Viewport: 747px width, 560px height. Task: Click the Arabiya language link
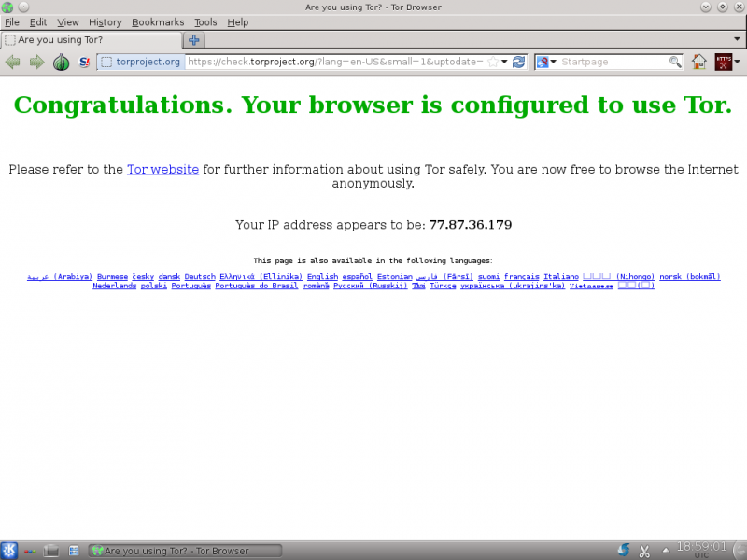tap(60, 276)
